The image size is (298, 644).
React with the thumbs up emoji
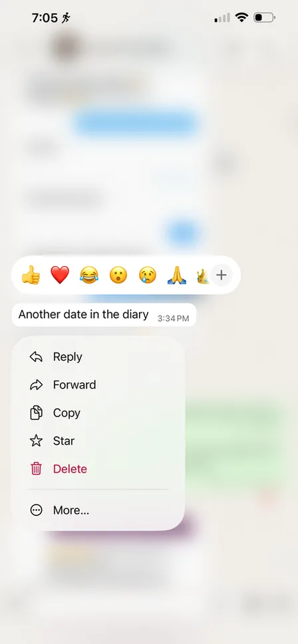pyautogui.click(x=31, y=275)
